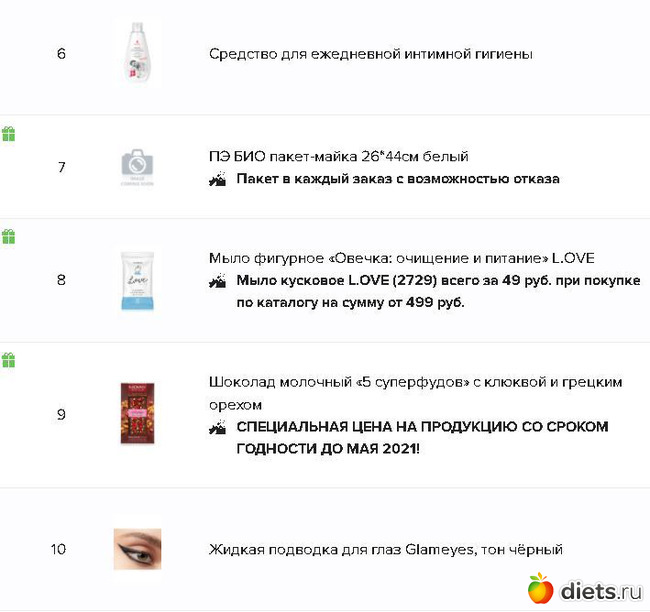Open the L.OVE soap product thumbnail
650x612 pixels.
pos(137,280)
